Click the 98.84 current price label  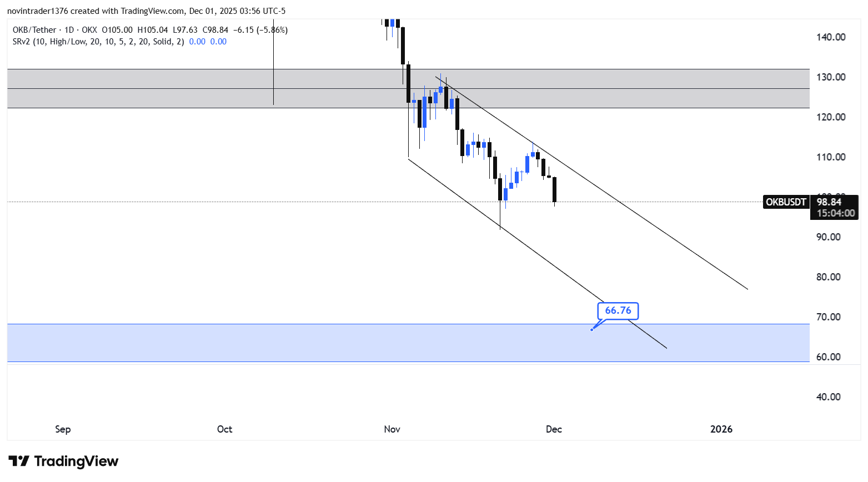pos(829,202)
